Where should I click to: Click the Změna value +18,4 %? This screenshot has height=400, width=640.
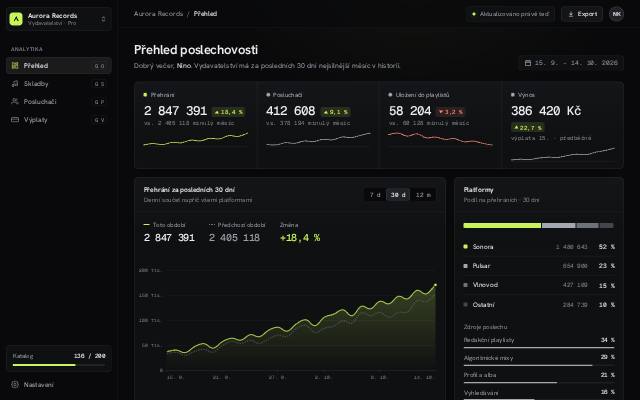coord(300,238)
